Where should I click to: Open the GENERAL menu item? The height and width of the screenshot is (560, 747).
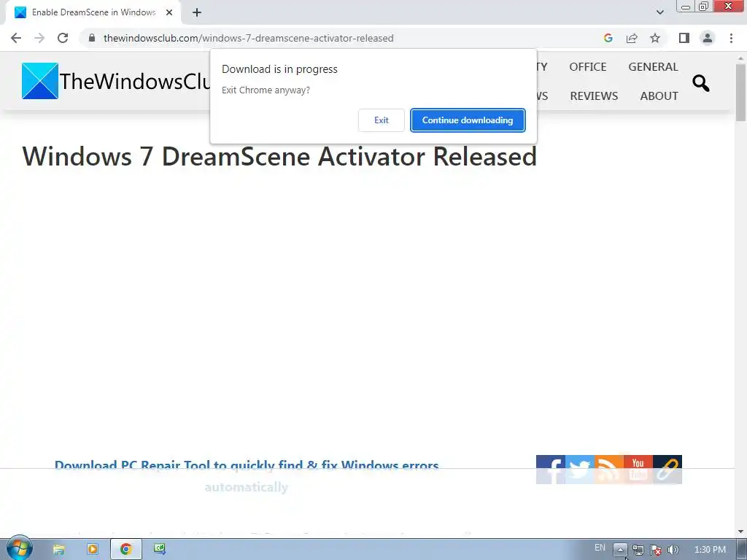pos(653,66)
